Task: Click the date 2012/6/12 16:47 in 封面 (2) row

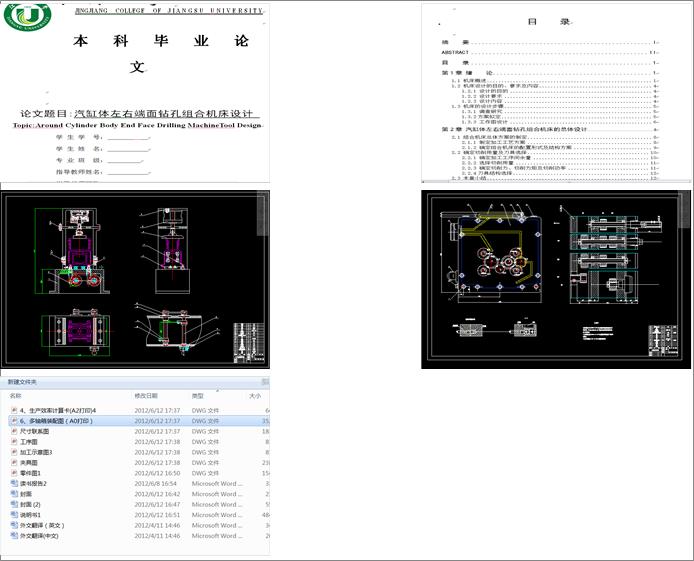Action: coord(157,504)
